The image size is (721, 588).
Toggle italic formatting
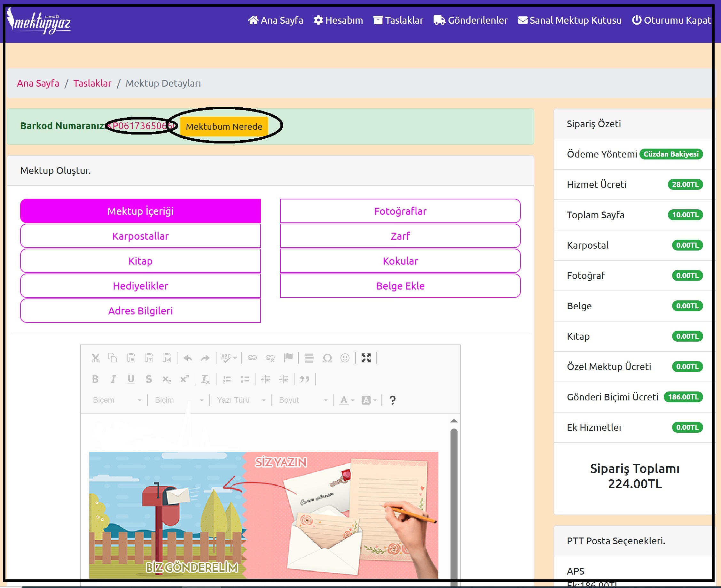pos(113,379)
